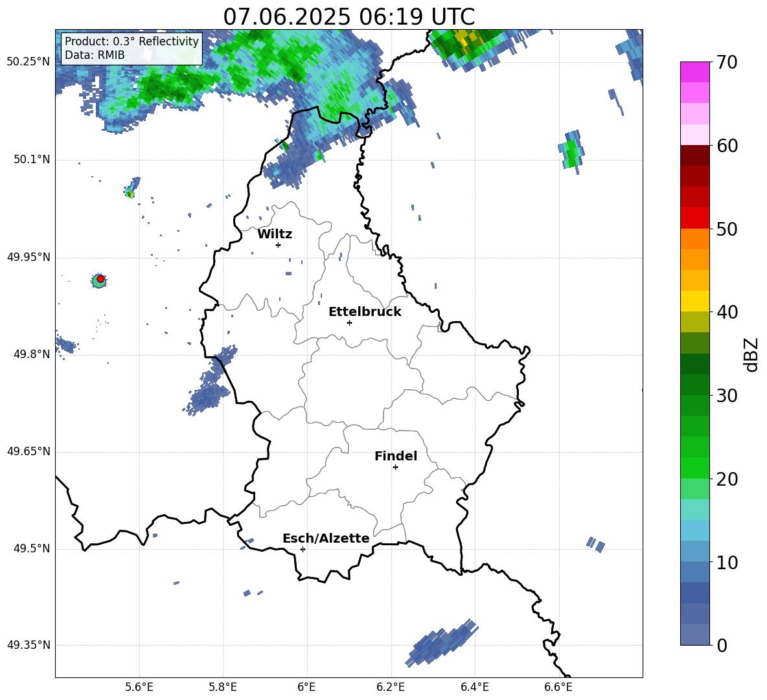The image size is (767, 700).
Task: Click the 6°E longitude label
Action: coord(306,687)
